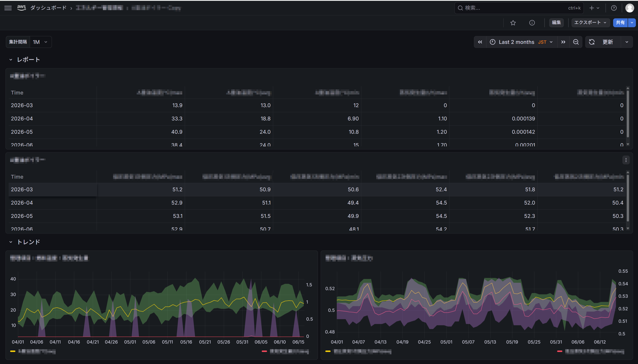
Task: Click the 編集 button
Action: (556, 23)
